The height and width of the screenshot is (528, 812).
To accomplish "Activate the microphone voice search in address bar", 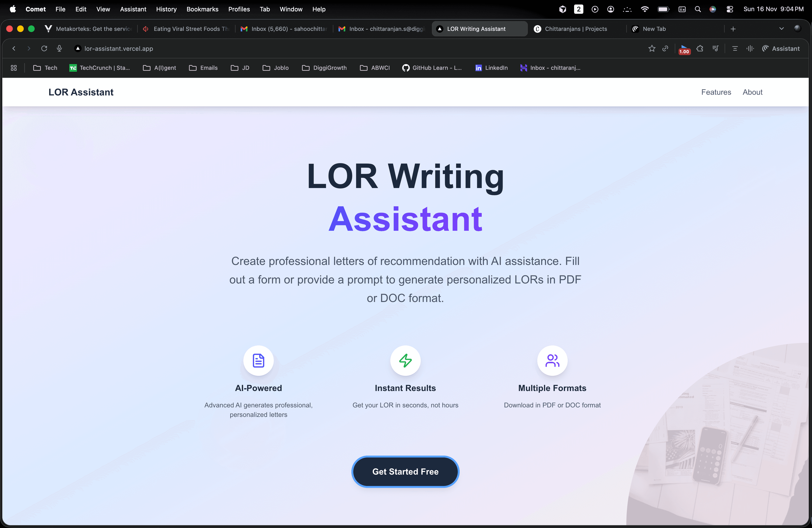I will 59,48.
